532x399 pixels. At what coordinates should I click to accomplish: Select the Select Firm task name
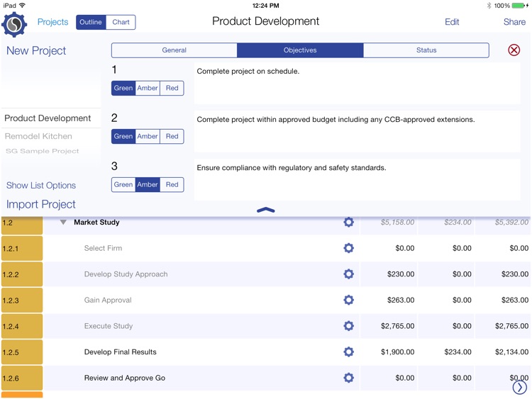103,248
